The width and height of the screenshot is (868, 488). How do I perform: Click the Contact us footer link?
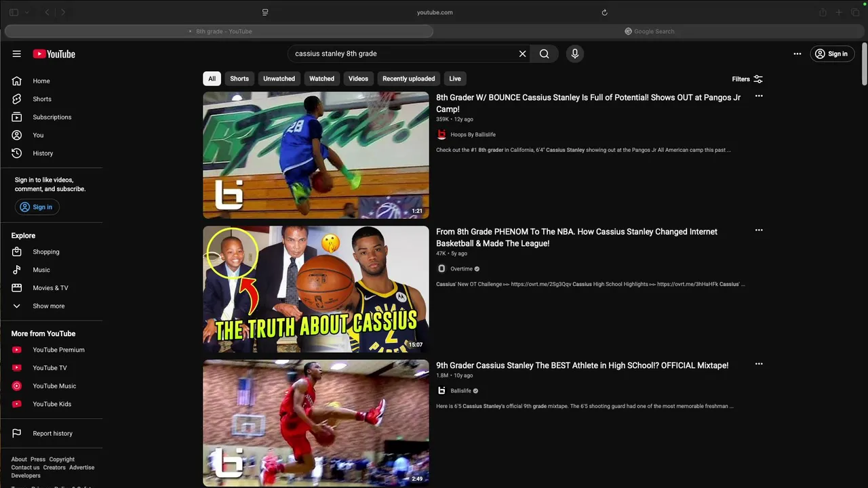(25, 468)
